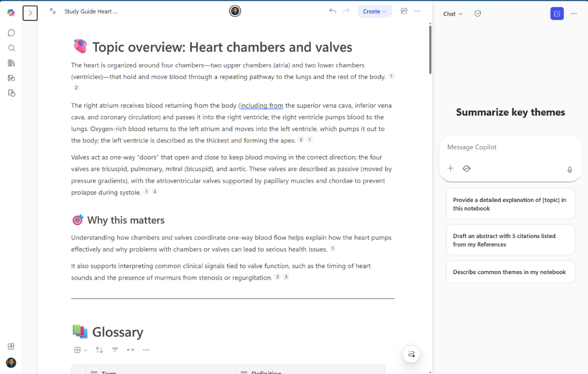The width and height of the screenshot is (588, 374).
Task: Click in the Message Copilot input field
Action: [510, 147]
